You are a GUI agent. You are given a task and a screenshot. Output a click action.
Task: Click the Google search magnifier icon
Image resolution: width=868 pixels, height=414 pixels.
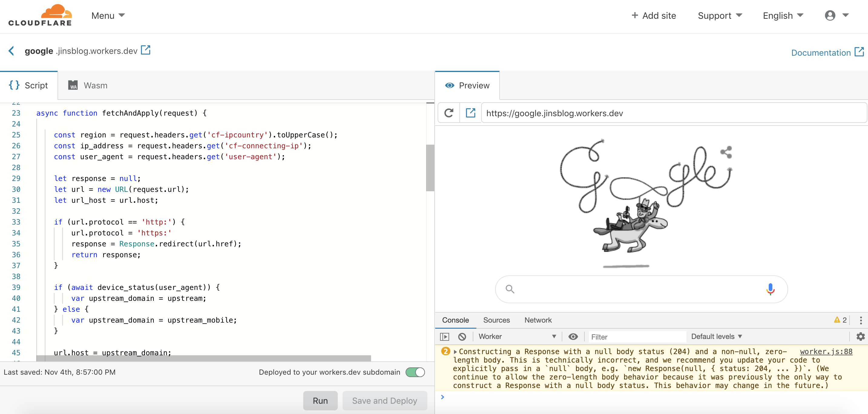(510, 289)
